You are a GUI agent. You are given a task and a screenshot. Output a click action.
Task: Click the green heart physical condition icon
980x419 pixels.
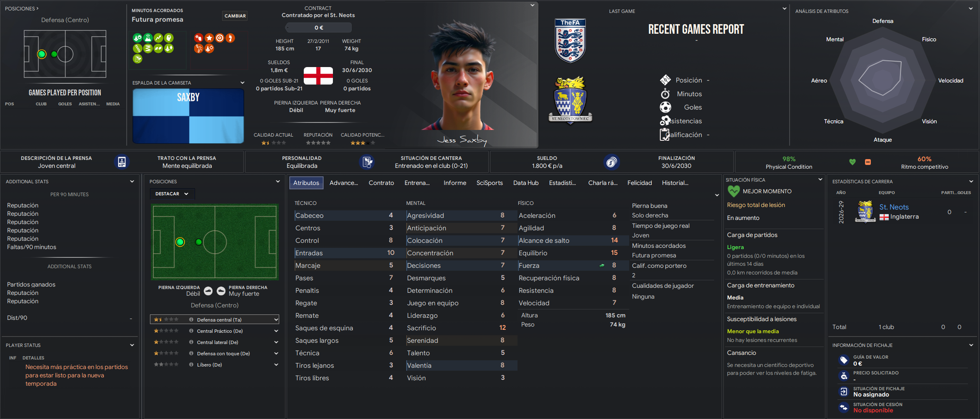point(852,162)
